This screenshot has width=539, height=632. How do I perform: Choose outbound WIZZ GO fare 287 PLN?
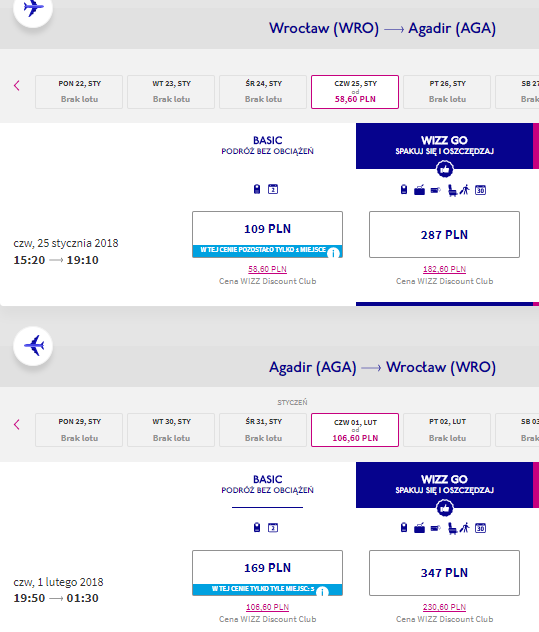point(444,234)
